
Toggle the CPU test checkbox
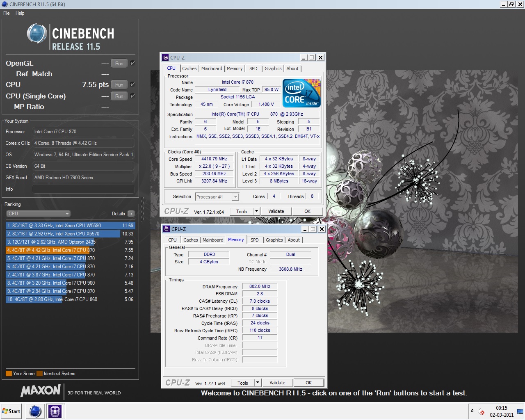(x=132, y=84)
